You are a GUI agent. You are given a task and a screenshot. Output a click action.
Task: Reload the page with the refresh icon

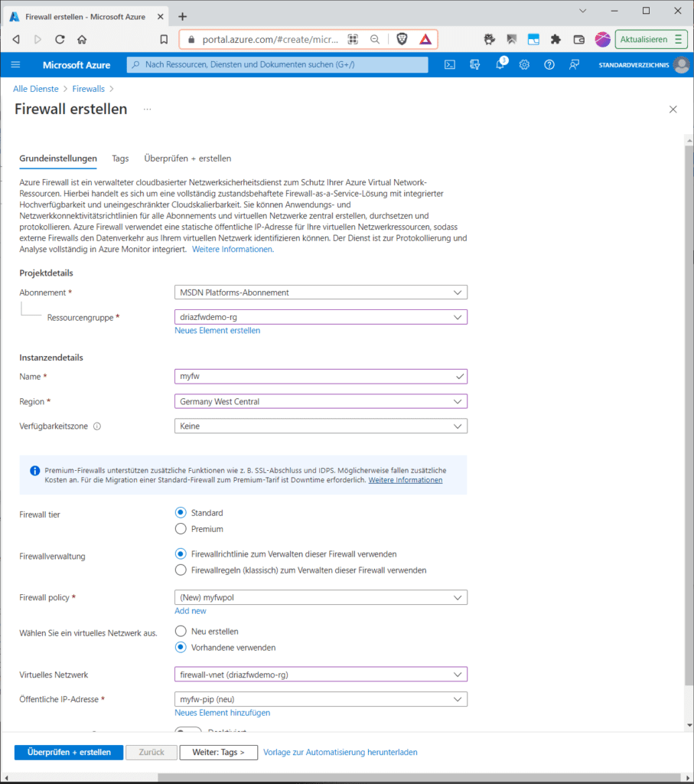tap(60, 39)
